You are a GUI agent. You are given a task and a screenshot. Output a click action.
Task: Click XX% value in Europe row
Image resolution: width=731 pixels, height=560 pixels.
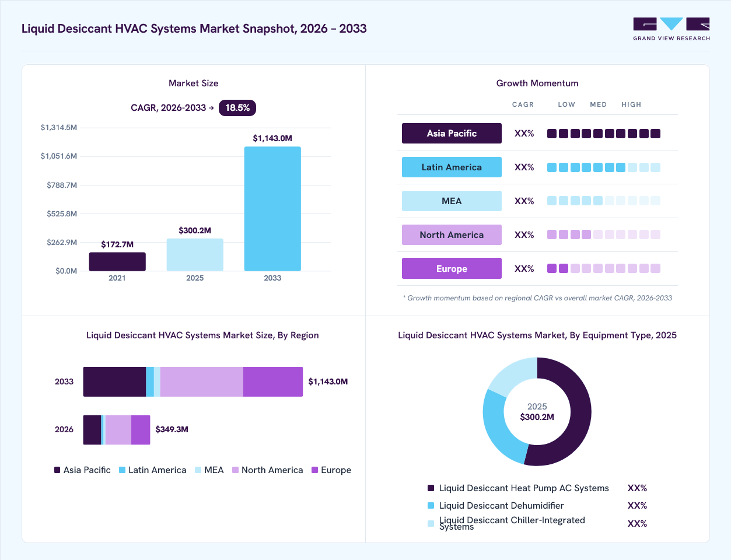[x=524, y=269]
